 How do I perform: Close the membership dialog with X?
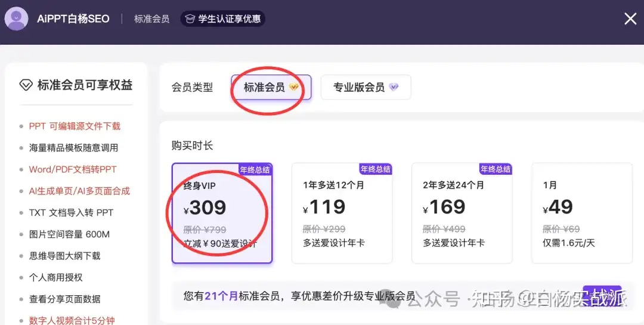pos(630,18)
